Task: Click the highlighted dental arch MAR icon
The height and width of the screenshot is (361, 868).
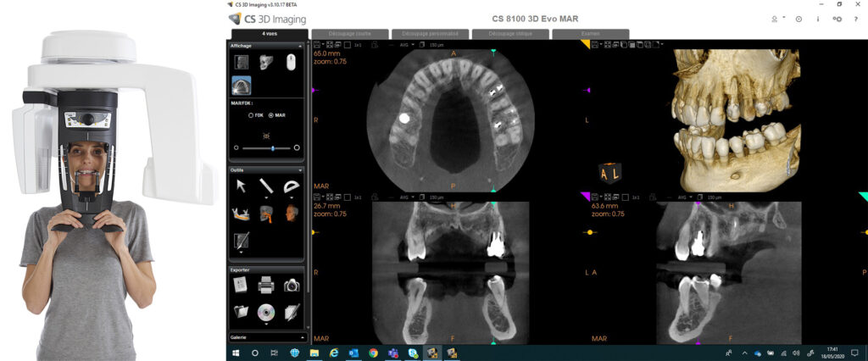Action: pos(242,86)
